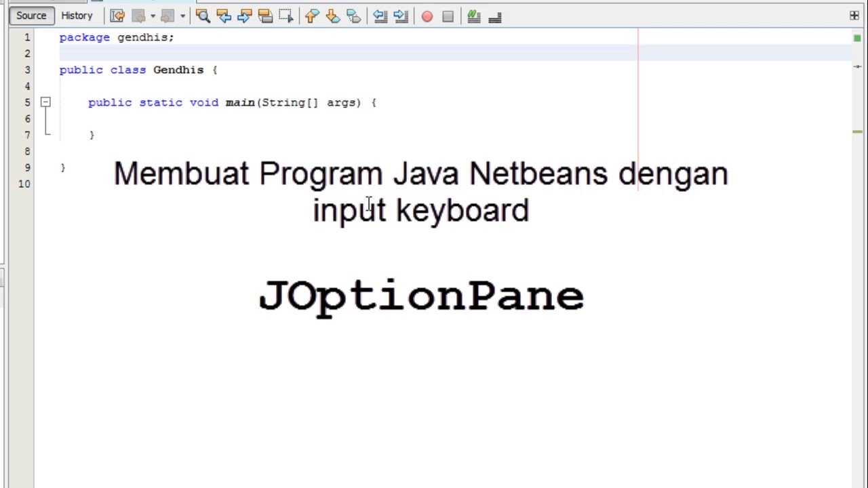Stop Macro Recording square button
Screen dimensions: 868x488
448,16
